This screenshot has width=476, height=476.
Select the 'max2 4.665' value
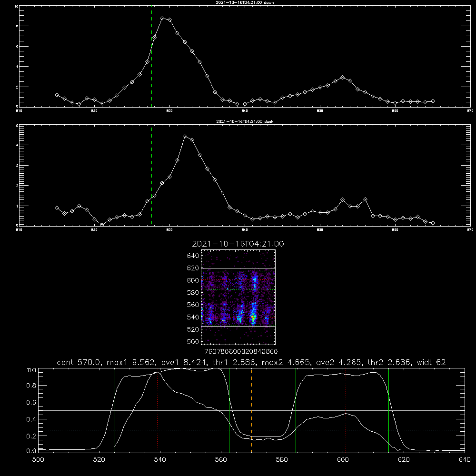(x=286, y=362)
